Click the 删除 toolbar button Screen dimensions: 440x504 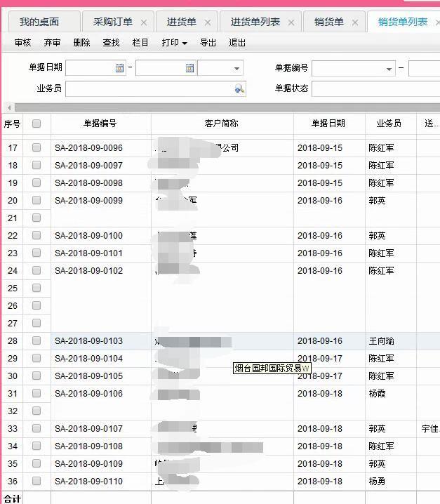click(x=81, y=43)
